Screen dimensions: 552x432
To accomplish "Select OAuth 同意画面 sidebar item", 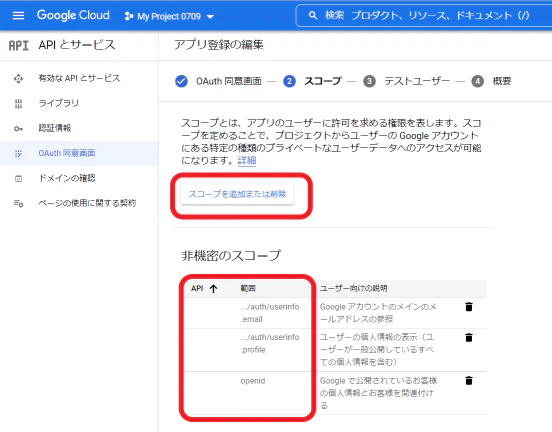I will click(x=79, y=153).
